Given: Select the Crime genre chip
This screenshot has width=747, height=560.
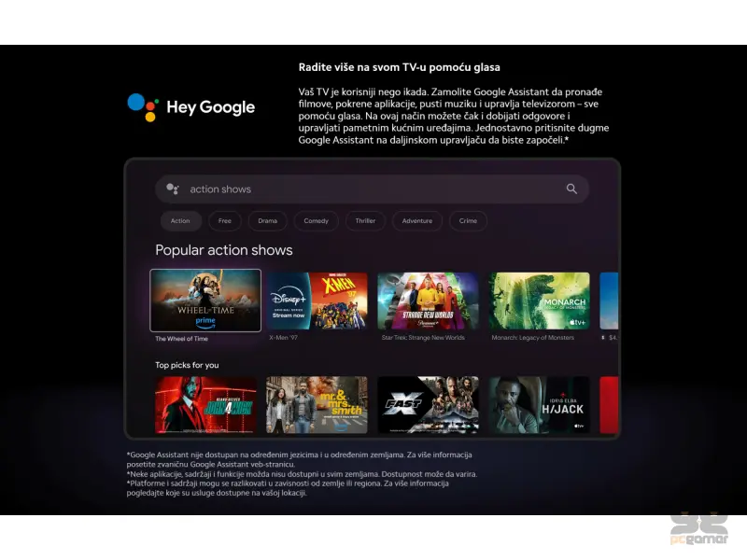Looking at the screenshot, I should click(x=468, y=221).
